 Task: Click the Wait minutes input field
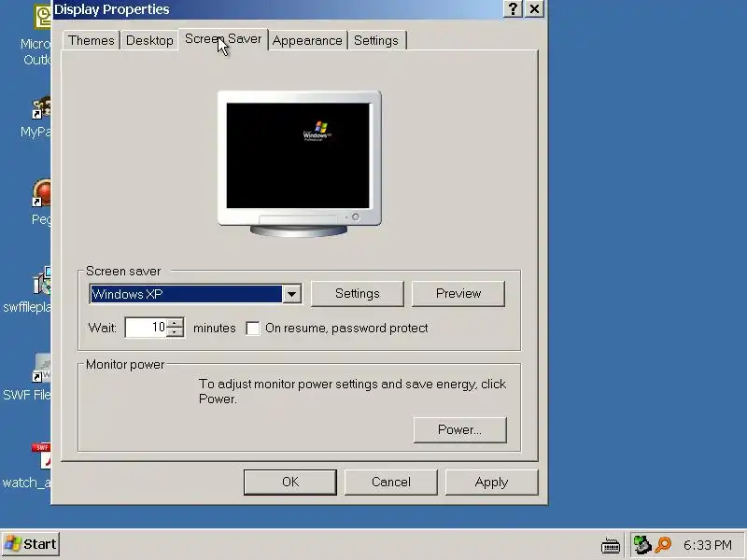coord(146,328)
